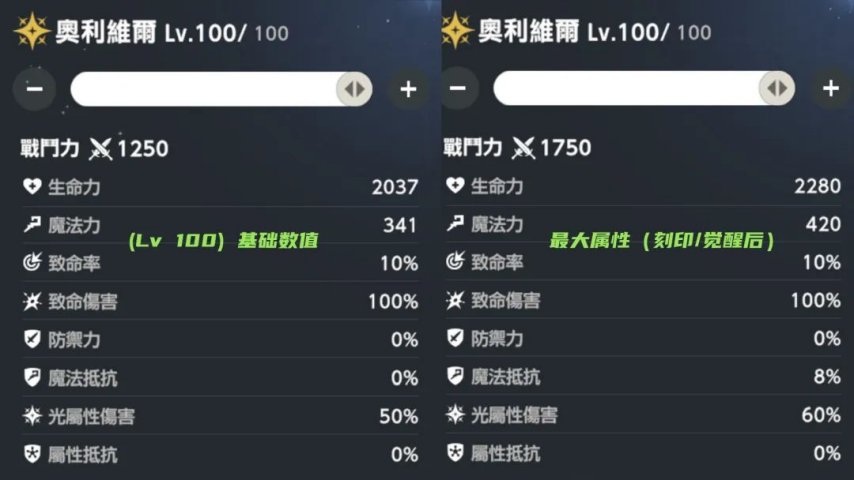Click the light attribute damage icon, left panel
This screenshot has height=480, width=854.
pos(32,415)
